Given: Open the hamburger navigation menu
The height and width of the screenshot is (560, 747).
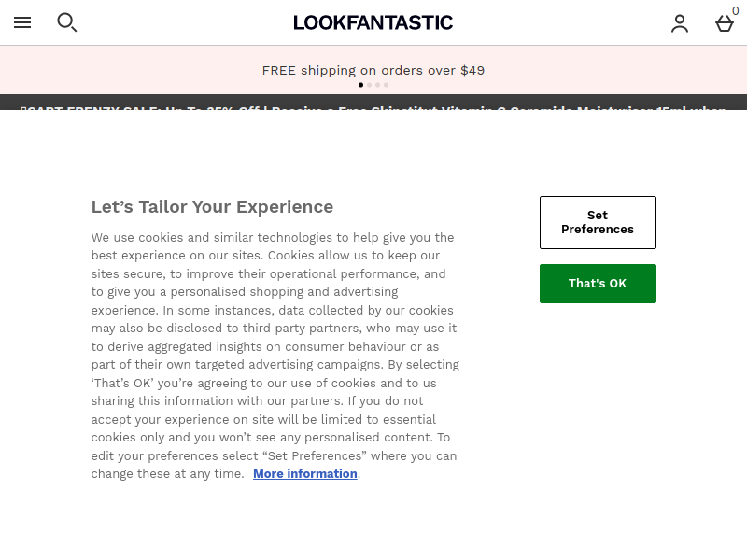Looking at the screenshot, I should pyautogui.click(x=22, y=22).
